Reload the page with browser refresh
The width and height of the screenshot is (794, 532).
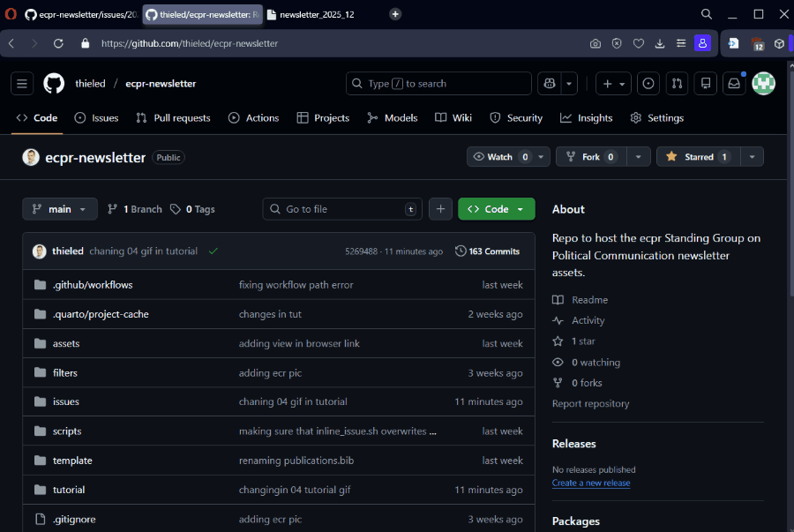pos(58,43)
